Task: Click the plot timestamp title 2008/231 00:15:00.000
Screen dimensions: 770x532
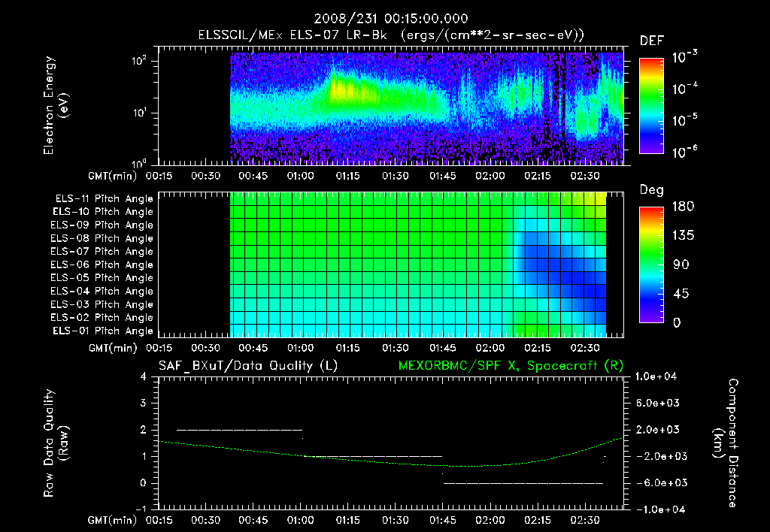Action: (391, 19)
